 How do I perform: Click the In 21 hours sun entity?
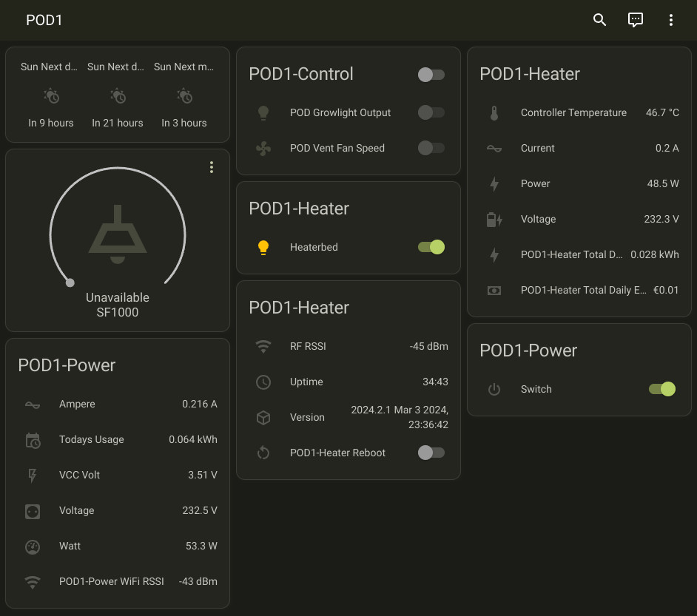pyautogui.click(x=118, y=95)
